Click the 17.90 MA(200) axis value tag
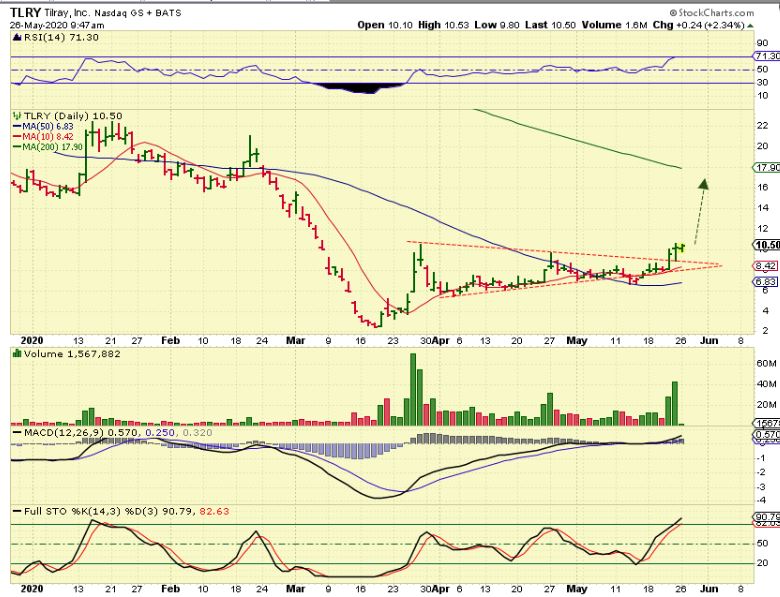Screen dimensions: 780x597 tap(765, 168)
